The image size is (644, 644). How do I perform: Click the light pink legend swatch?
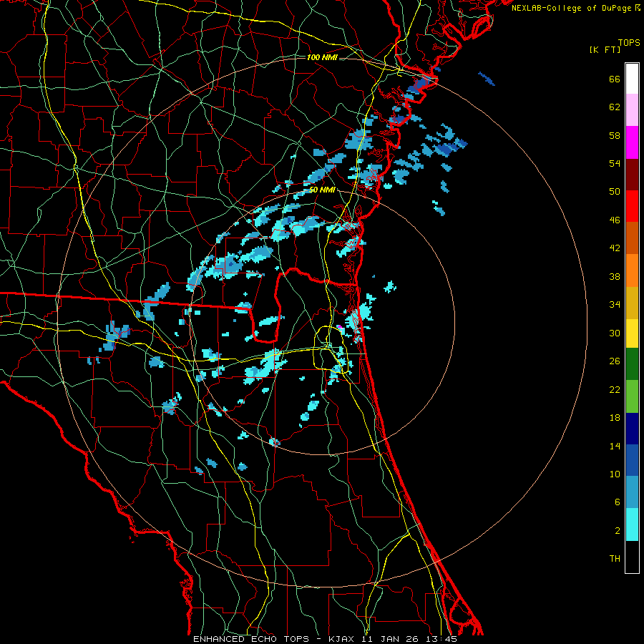632,110
